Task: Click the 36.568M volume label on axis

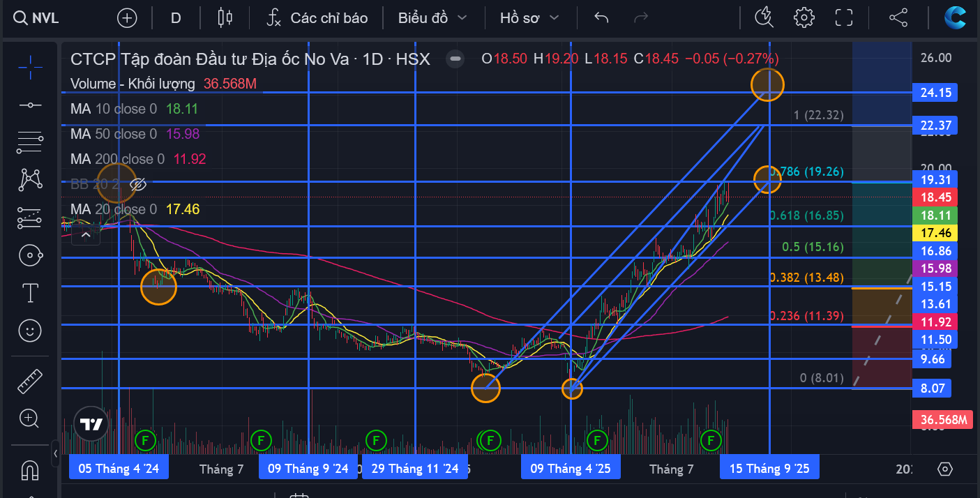Action: click(x=943, y=420)
